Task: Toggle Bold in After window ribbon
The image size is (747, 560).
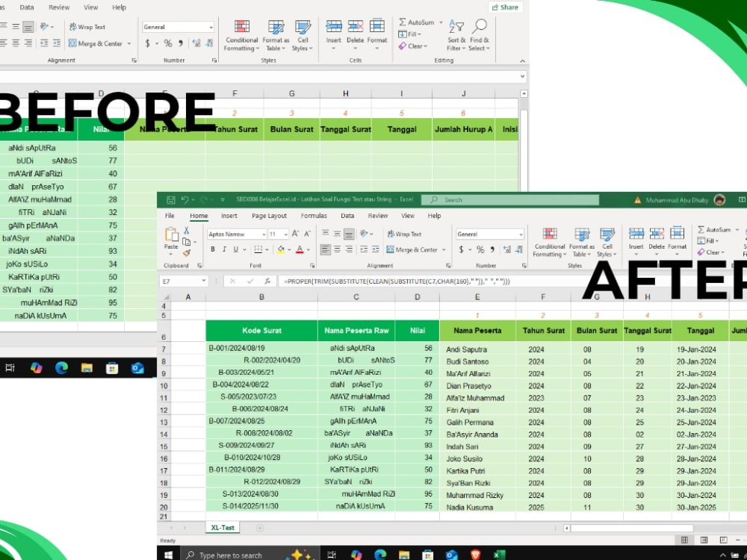Action: [212, 249]
